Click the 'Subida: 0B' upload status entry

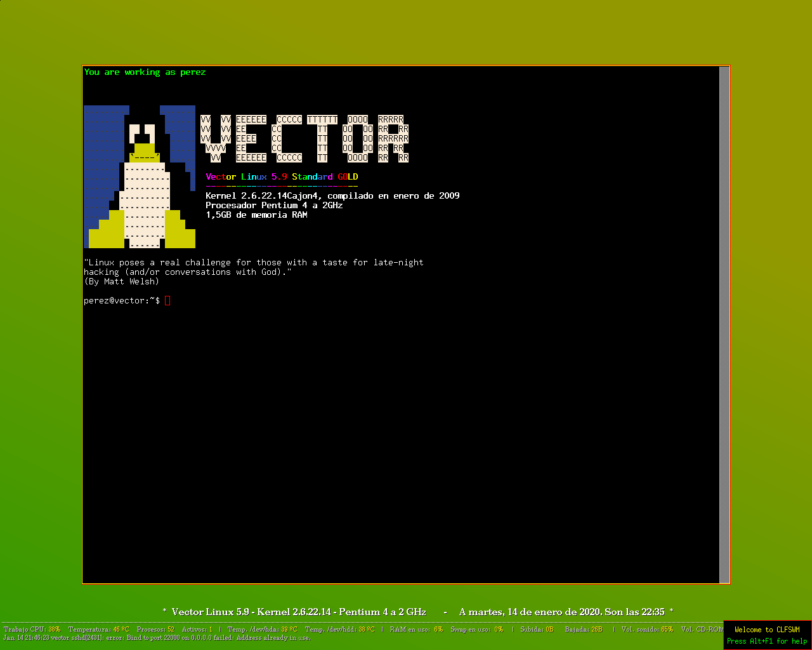pyautogui.click(x=537, y=630)
